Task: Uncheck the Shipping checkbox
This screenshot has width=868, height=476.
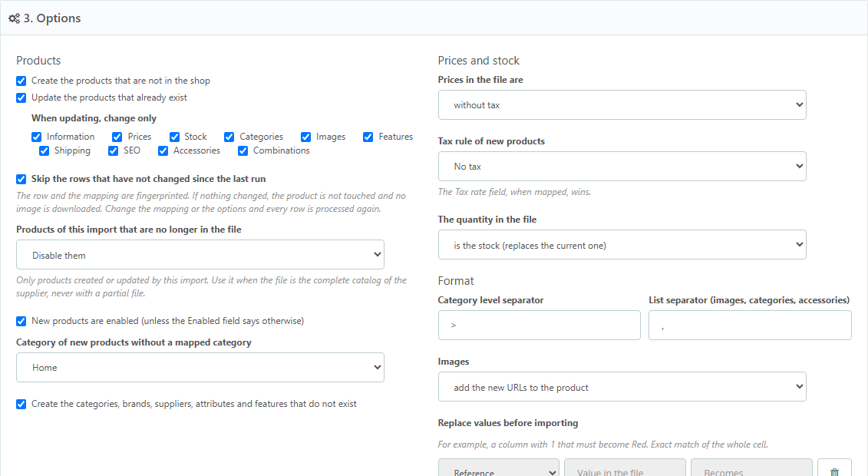Action: tap(45, 150)
